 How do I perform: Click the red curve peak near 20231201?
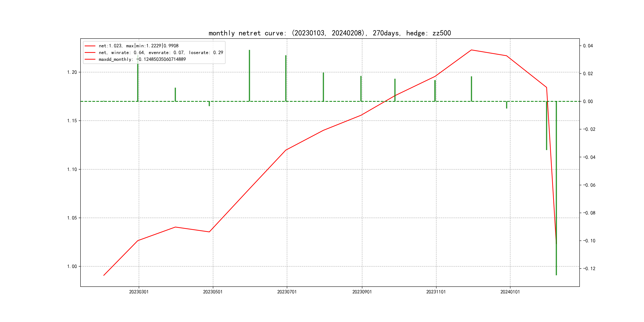click(x=471, y=50)
